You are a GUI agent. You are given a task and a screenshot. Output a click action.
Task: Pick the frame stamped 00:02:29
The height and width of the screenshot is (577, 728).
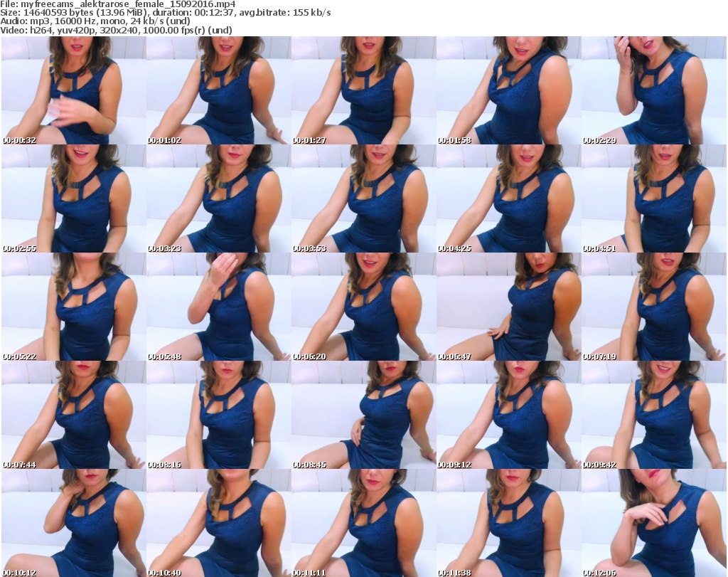tap(653, 90)
